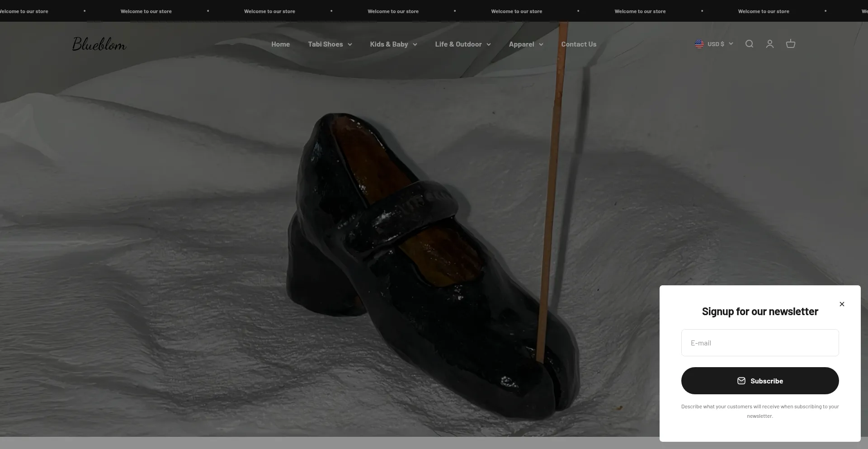This screenshot has height=449, width=868.
Task: Select the Apparel menu label
Action: click(x=521, y=44)
